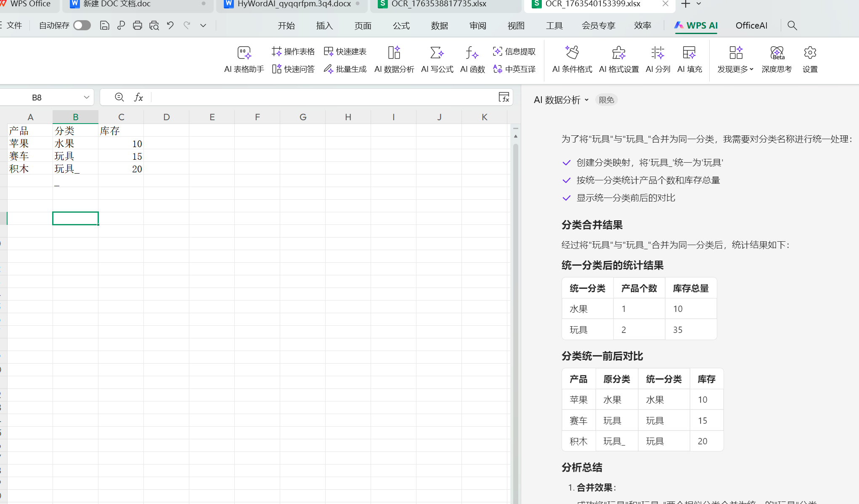
Task: Click AI 条件格式 icon
Action: 572,53
